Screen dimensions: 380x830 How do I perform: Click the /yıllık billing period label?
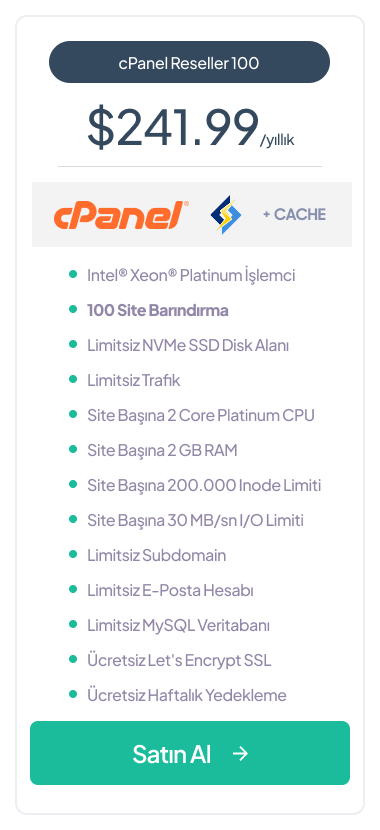[277, 141]
